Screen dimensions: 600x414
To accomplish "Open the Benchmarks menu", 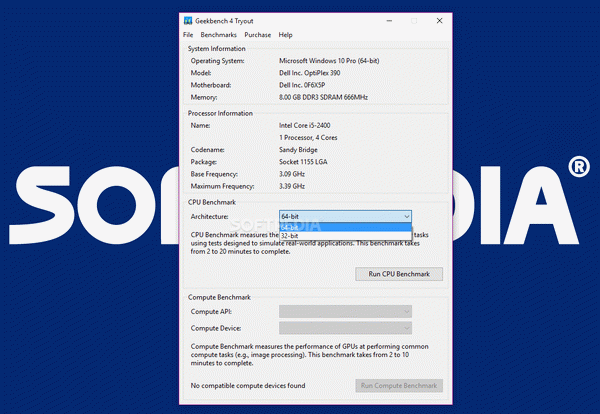I will (217, 35).
